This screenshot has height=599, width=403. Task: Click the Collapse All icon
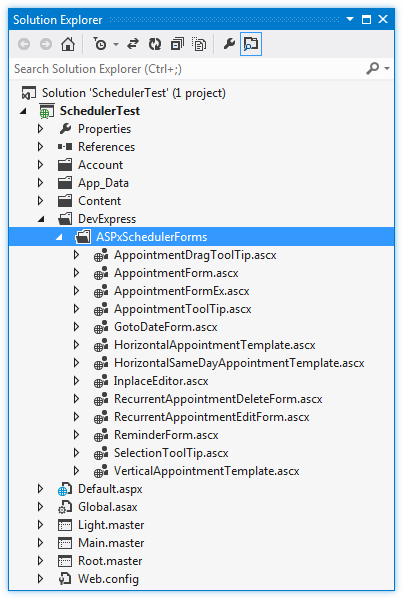[x=177, y=44]
